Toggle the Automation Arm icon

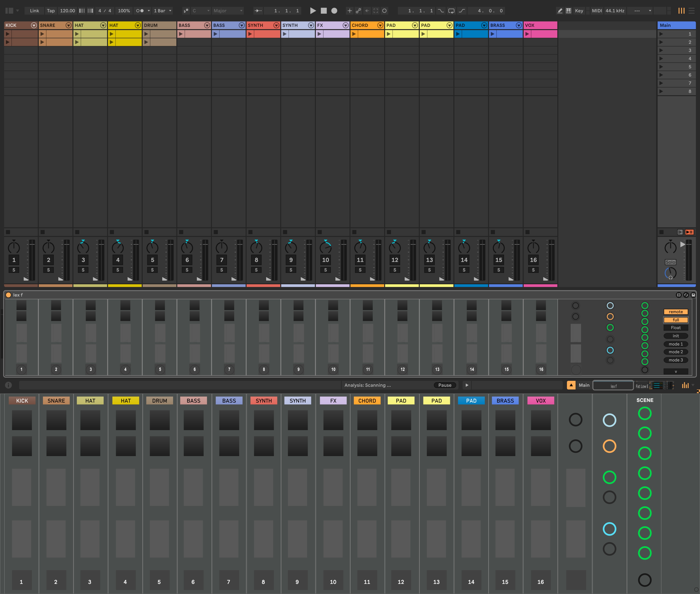click(x=358, y=11)
